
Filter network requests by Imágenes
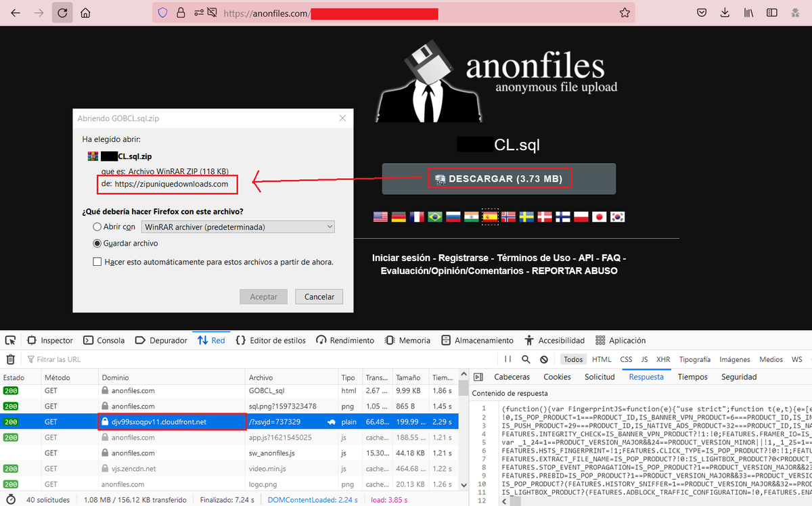point(734,359)
